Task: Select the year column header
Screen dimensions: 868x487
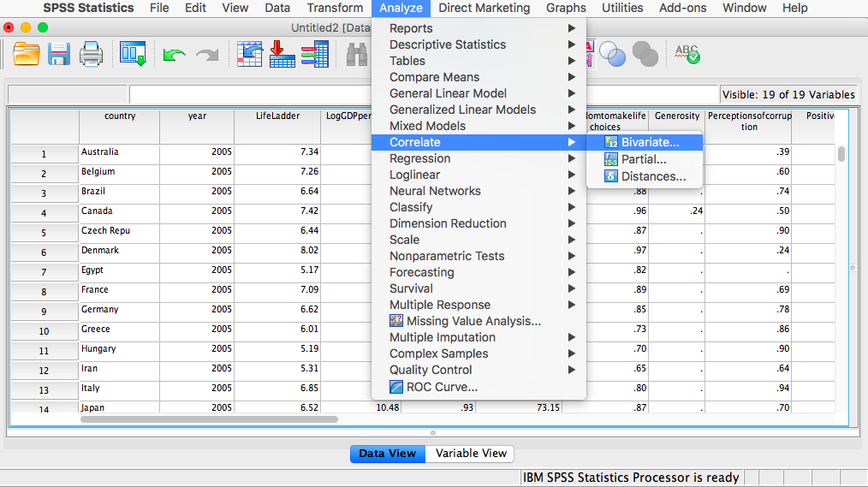Action: click(197, 127)
